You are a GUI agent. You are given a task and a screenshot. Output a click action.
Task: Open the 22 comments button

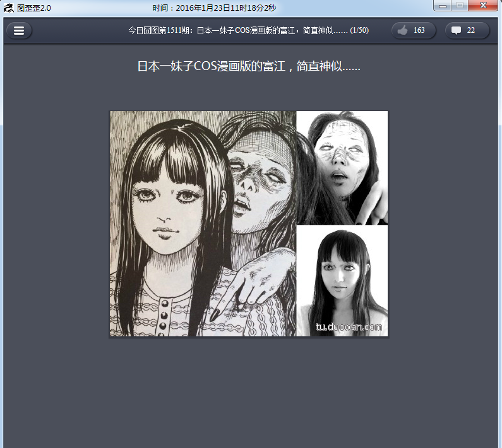coord(467,30)
